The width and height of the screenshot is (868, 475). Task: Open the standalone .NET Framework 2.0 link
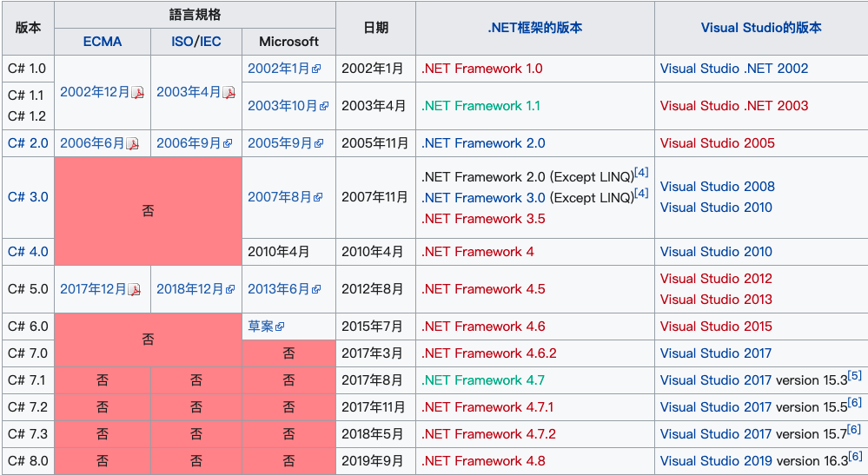pos(483,143)
